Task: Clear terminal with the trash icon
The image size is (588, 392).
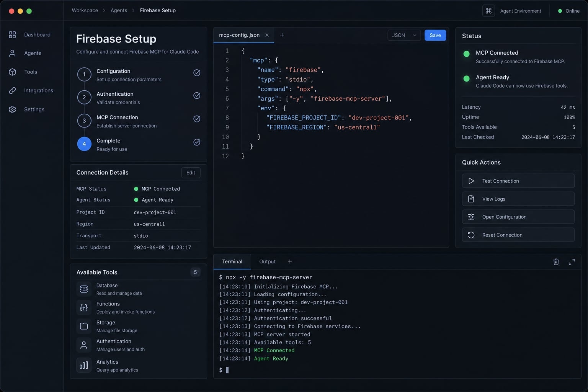Action: click(x=556, y=262)
